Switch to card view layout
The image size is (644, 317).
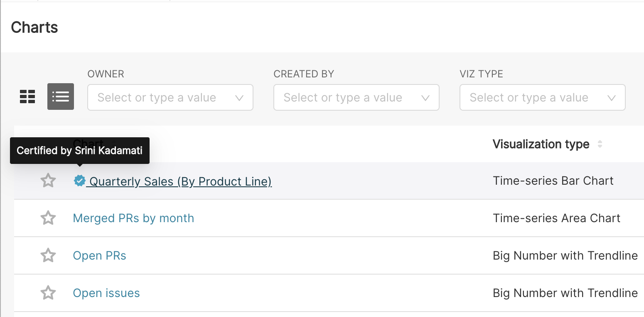point(27,97)
